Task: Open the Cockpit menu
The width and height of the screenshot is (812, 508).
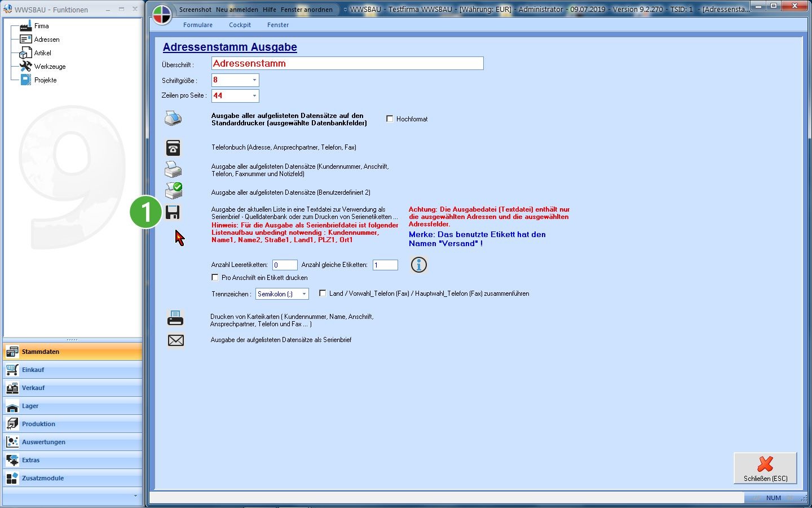Action: coord(240,25)
